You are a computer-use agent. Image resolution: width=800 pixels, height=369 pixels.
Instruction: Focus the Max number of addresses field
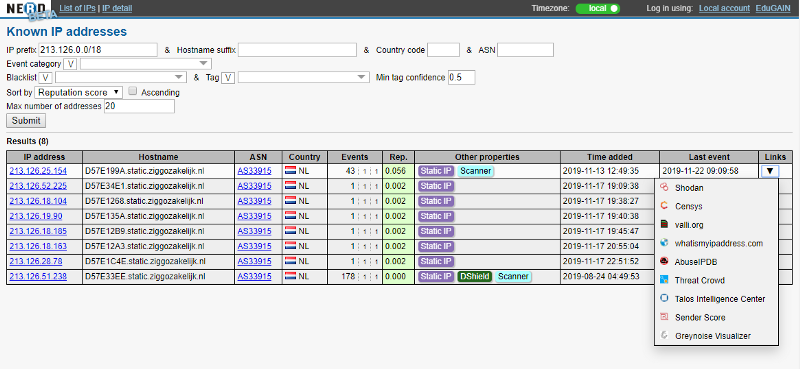[x=139, y=106]
